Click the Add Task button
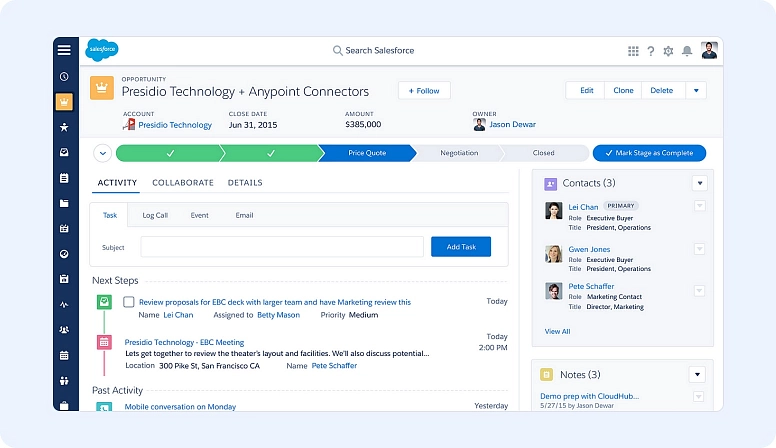 [x=460, y=246]
